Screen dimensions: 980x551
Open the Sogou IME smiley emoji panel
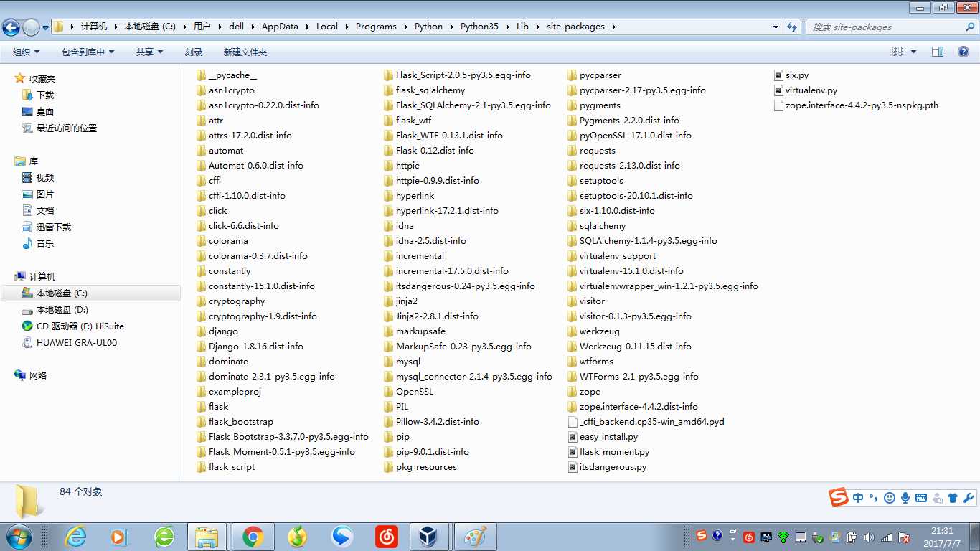[x=890, y=497]
